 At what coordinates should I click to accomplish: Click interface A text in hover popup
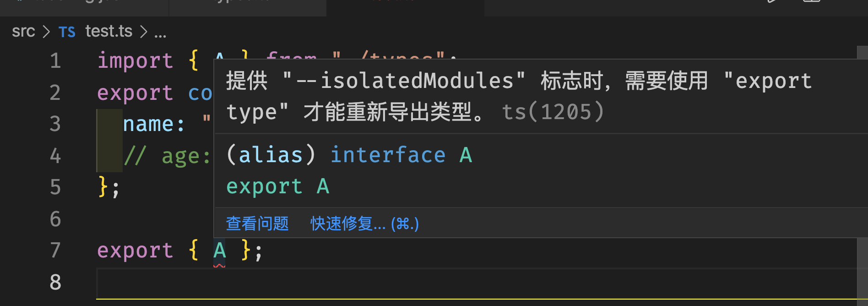tap(401, 155)
